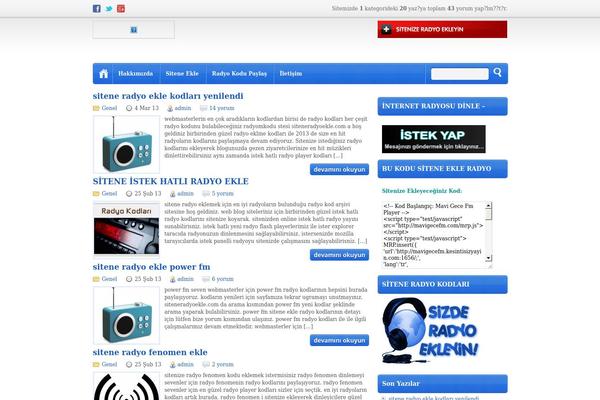Open the Google Plus icon
Viewport: 600px width, 400px height.
[x=121, y=8]
